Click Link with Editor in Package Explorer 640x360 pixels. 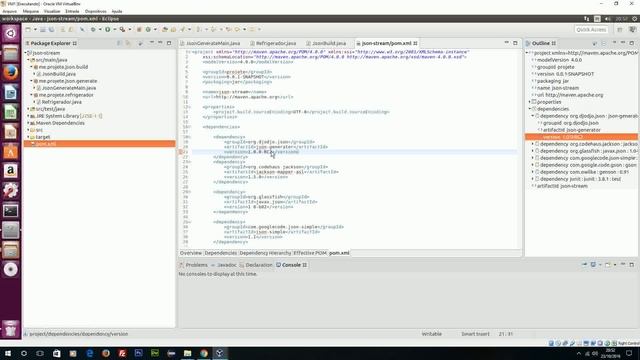coord(128,43)
